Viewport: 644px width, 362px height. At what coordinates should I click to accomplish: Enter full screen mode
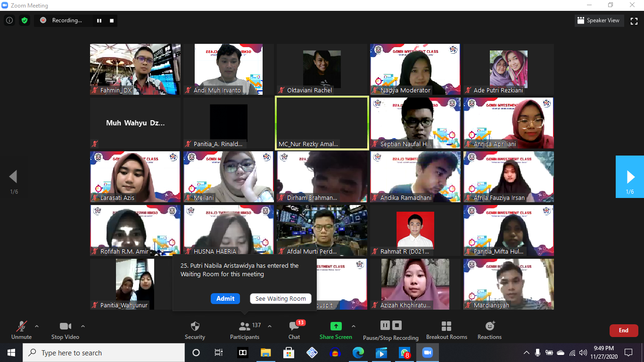point(634,20)
